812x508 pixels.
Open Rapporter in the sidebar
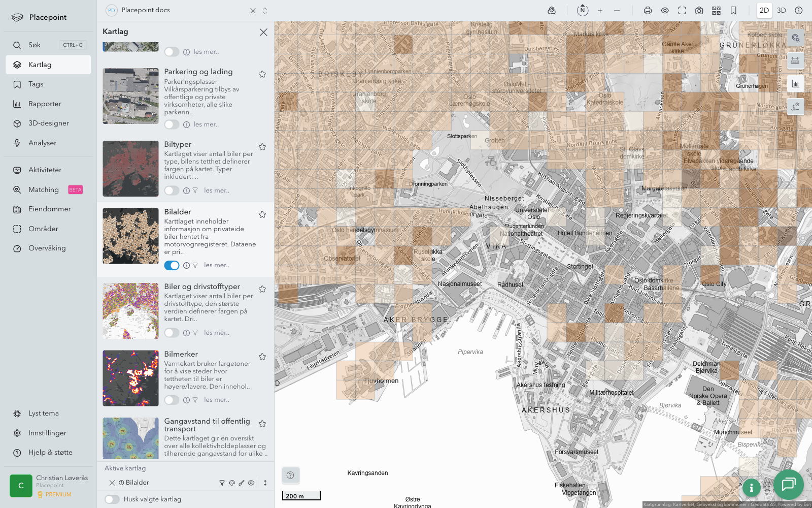(x=45, y=104)
